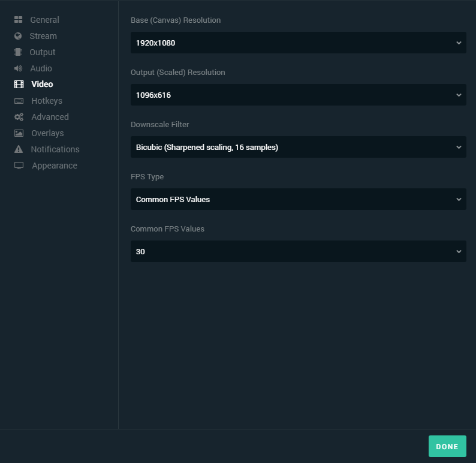
Task: Click the Overlays picture icon
Action: (x=19, y=133)
